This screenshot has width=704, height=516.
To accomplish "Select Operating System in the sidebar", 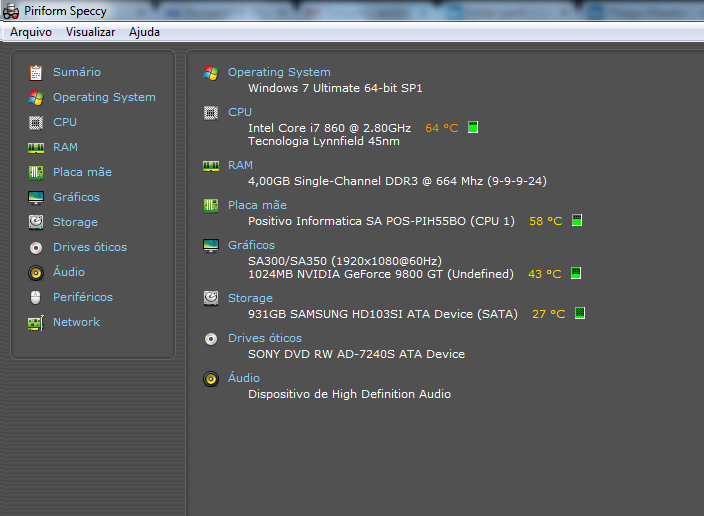I will pyautogui.click(x=104, y=97).
